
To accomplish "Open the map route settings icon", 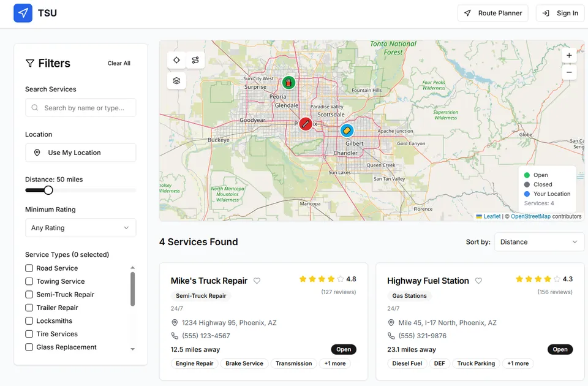I will 195,60.
